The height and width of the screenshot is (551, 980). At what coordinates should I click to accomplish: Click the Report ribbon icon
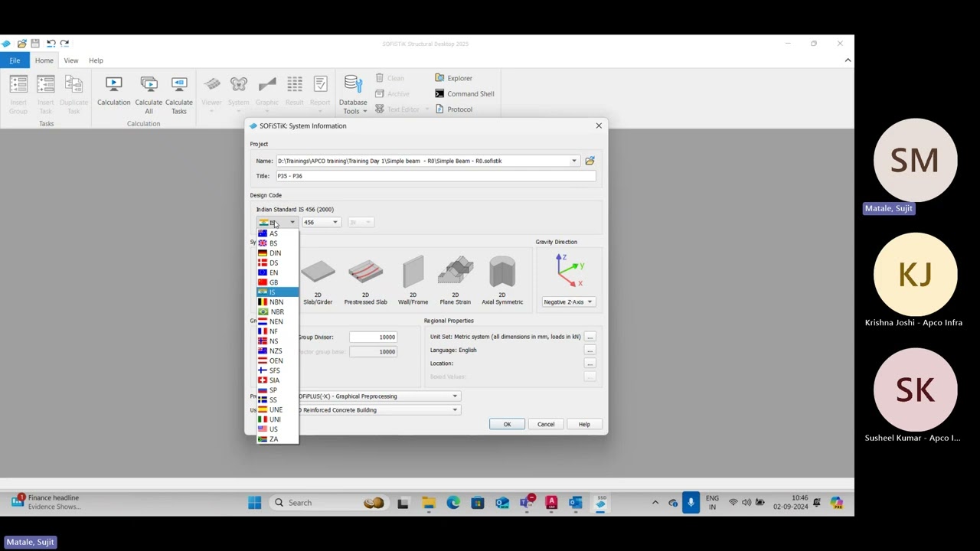point(320,92)
